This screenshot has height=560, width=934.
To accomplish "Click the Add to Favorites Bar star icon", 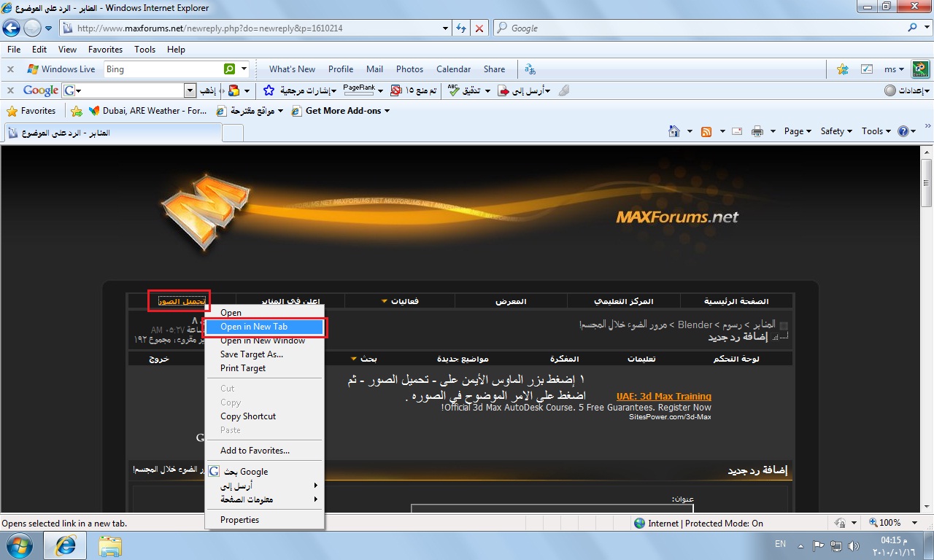I will pos(77,111).
